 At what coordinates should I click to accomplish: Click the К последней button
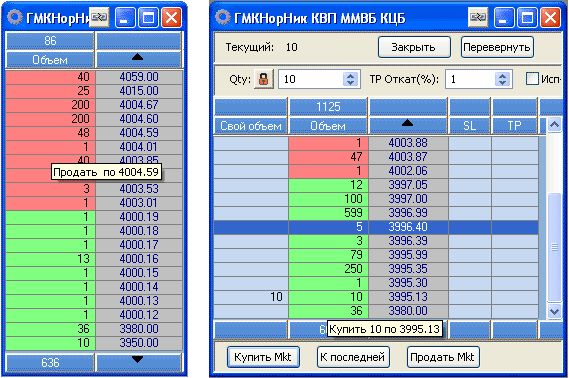(x=353, y=357)
